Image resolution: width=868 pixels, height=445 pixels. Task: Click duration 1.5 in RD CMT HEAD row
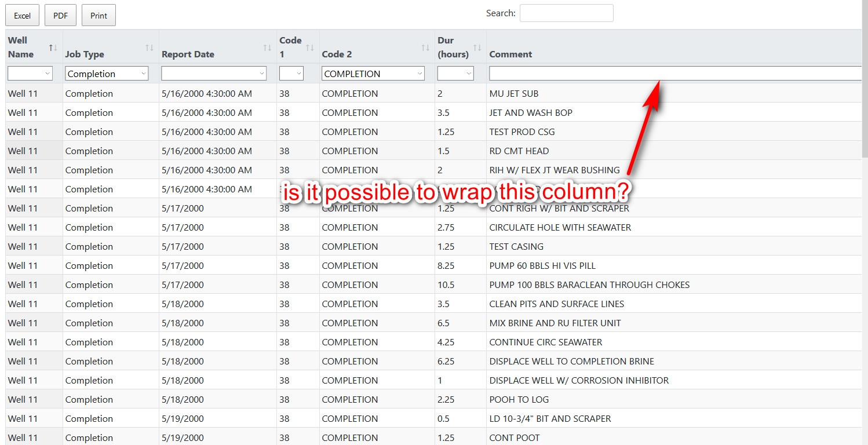(444, 151)
